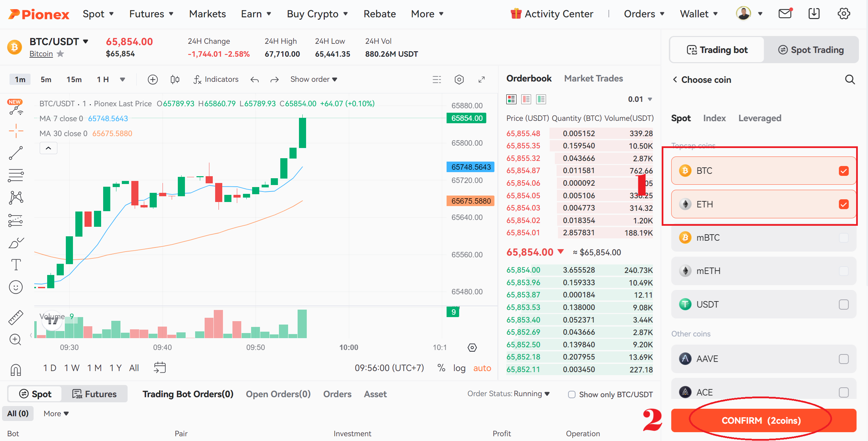
Task: Open the Indicators button
Action: tap(216, 79)
